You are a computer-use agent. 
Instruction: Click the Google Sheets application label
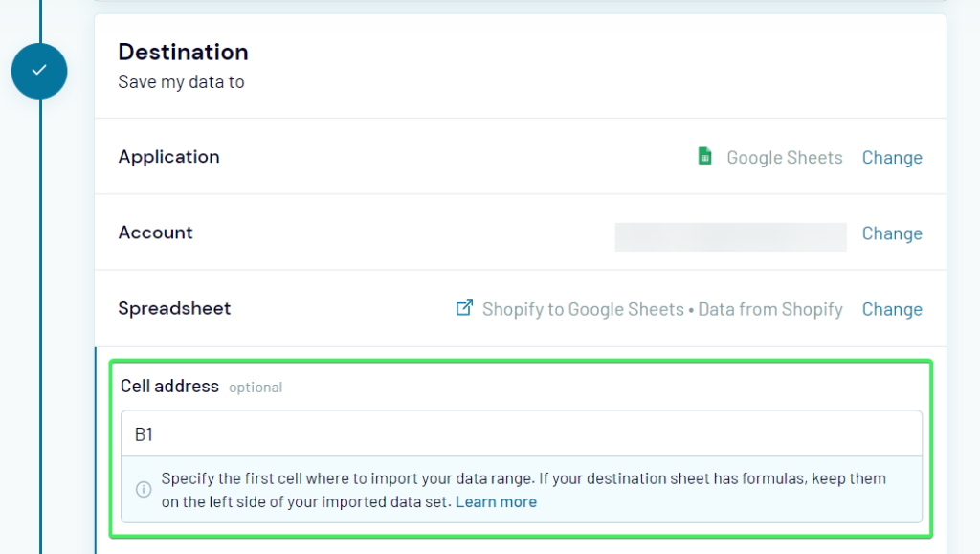(x=784, y=157)
